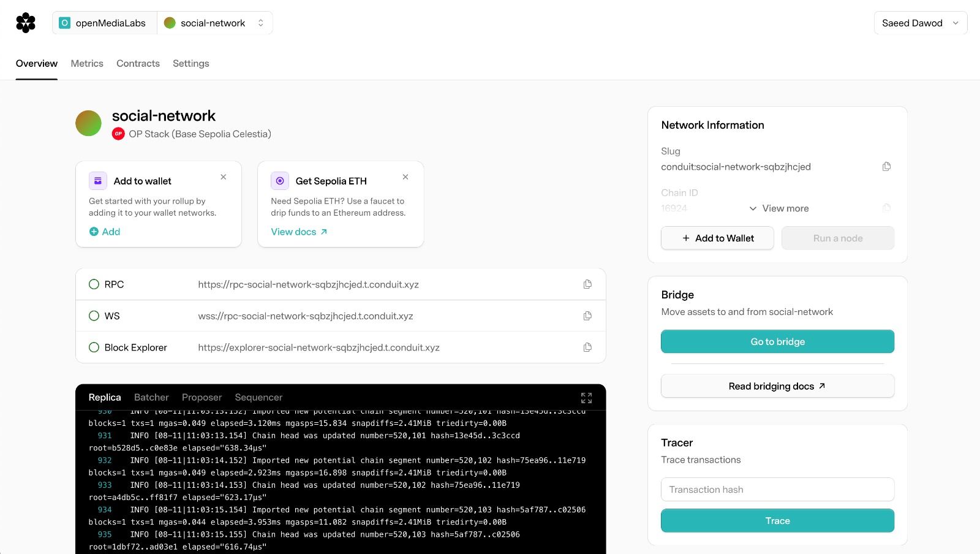
Task: Click the openMediaLabs organization icon
Action: (x=64, y=23)
